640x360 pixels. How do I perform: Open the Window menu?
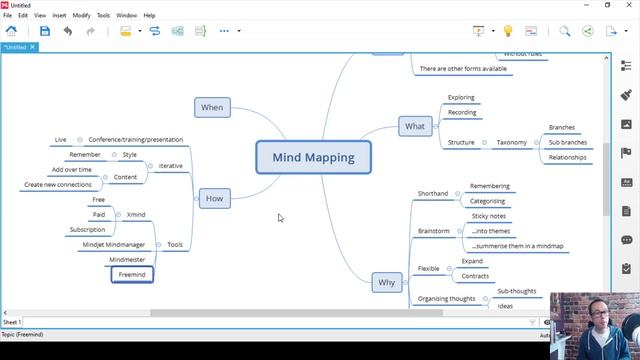[x=127, y=16]
